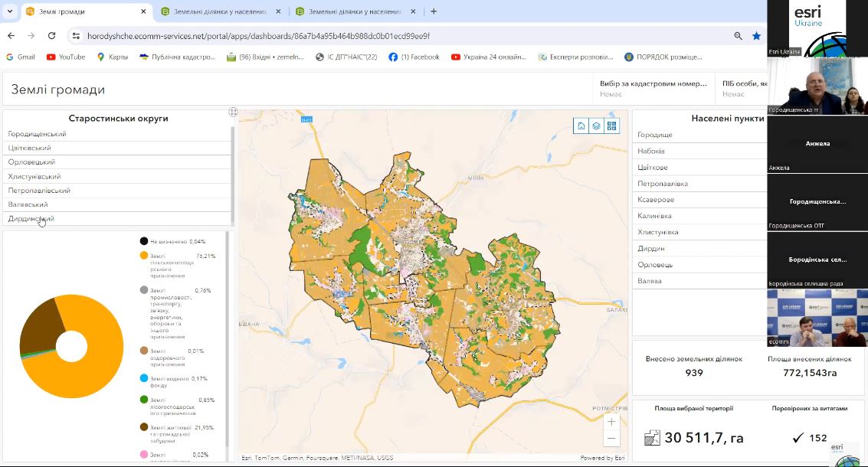Screen dimensions: 868x467
Task: Go forward to the next page
Action: coord(31,36)
